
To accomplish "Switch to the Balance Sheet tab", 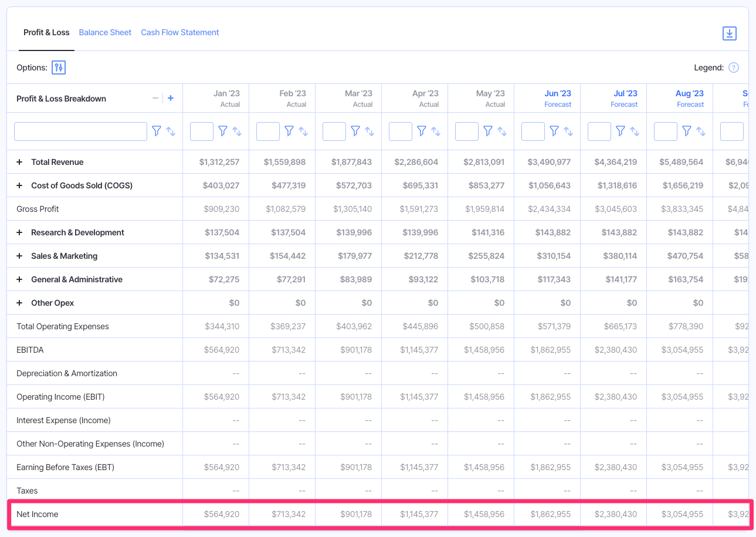I will [105, 32].
